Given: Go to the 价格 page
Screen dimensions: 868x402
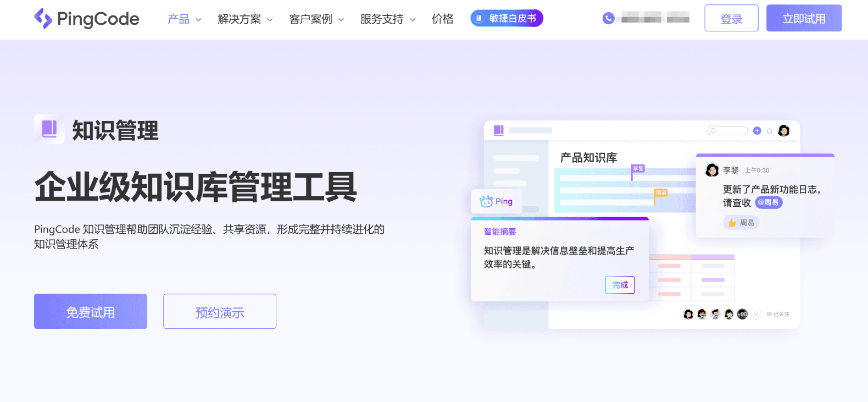Looking at the screenshot, I should click(443, 19).
